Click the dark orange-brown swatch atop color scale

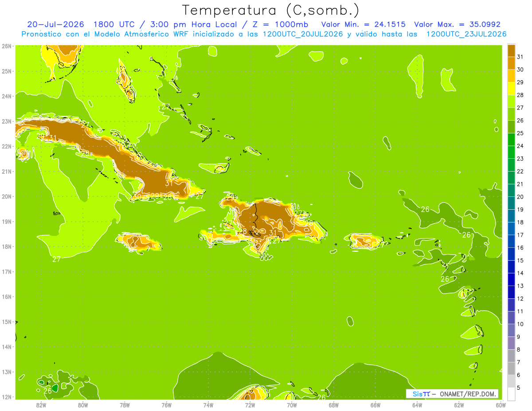[511, 51]
